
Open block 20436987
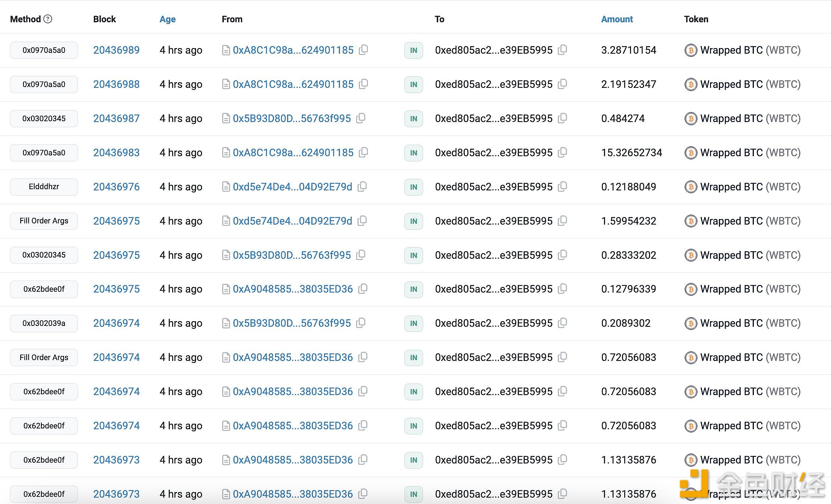[x=116, y=118]
